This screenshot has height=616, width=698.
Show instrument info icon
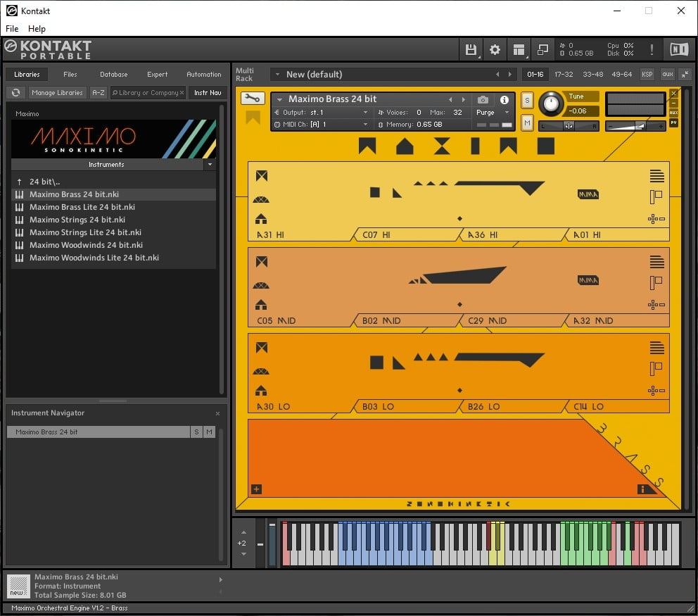[x=505, y=100]
